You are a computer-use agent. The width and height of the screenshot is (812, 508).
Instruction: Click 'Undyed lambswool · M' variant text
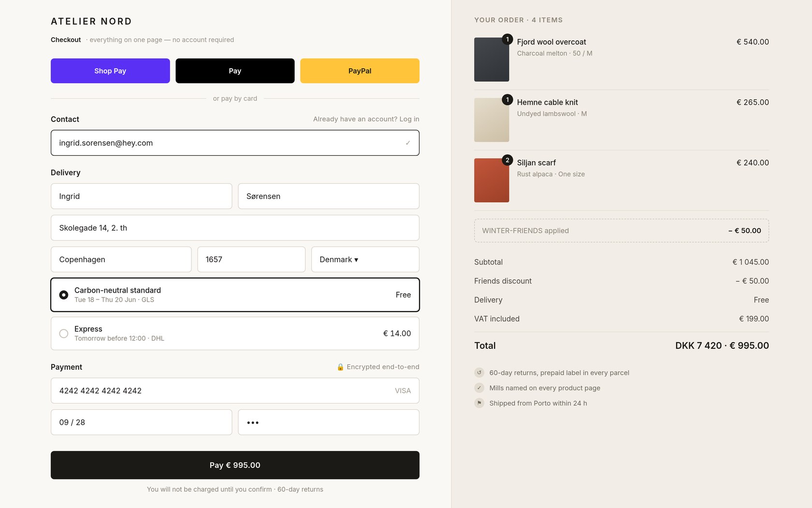point(552,114)
